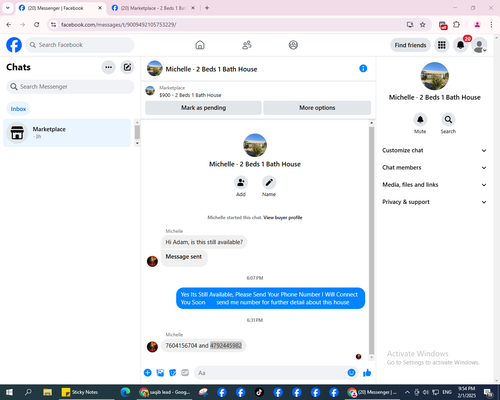Choose a GIF icon in composer
Viewport: 500px width, 400px height.
[x=185, y=373]
